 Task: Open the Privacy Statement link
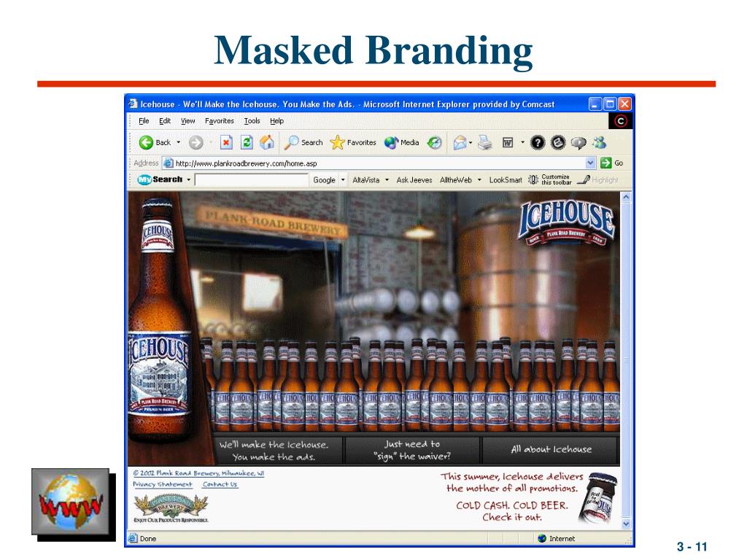tap(163, 484)
